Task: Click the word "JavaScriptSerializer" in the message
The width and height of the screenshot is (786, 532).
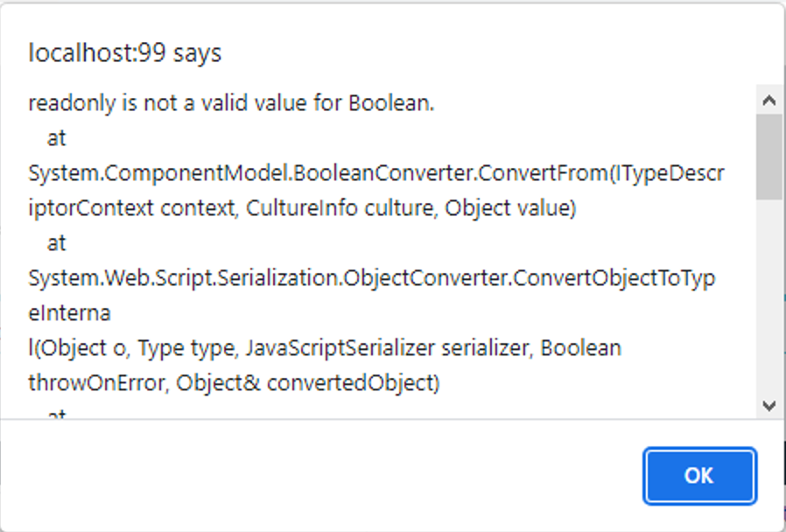Action: [x=340, y=348]
